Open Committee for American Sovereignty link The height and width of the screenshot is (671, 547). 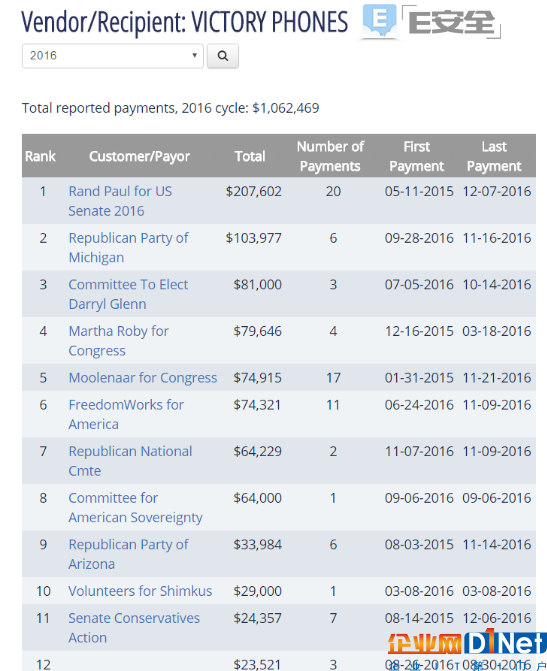[135, 508]
